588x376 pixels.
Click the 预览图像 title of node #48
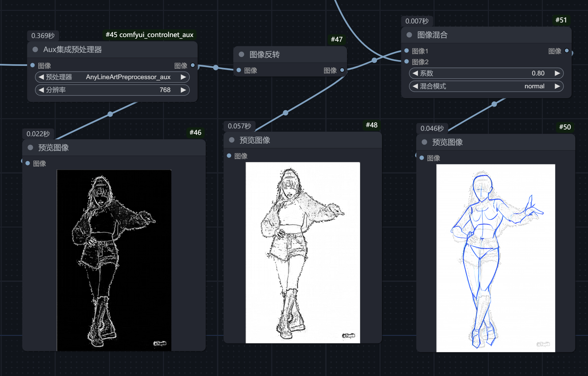pyautogui.click(x=255, y=140)
